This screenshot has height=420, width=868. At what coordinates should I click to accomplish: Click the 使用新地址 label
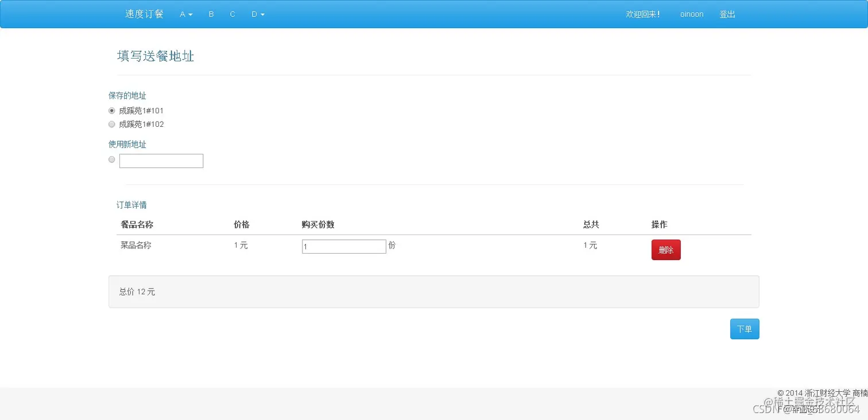click(x=127, y=145)
